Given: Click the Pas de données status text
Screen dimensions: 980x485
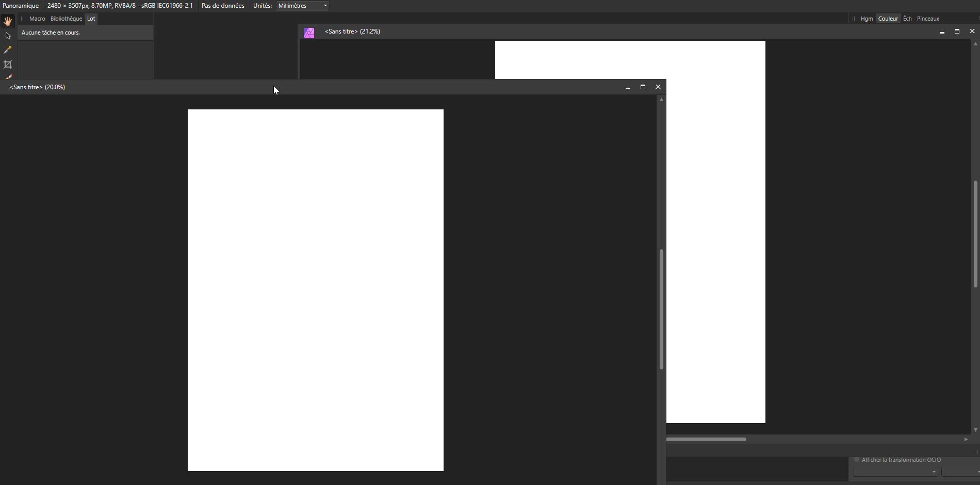Looking at the screenshot, I should click(x=222, y=6).
